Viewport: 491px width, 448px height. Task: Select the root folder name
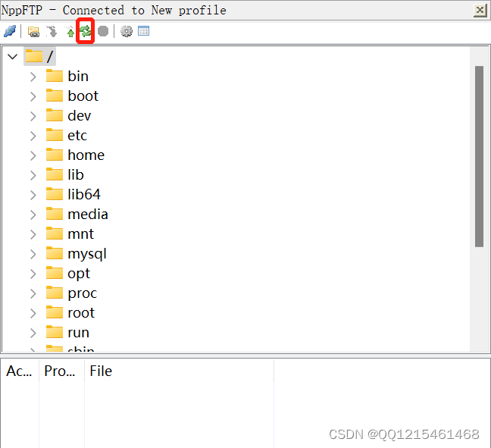coord(81,313)
